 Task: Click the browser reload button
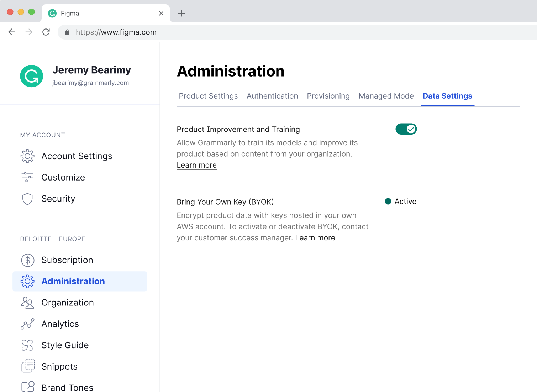46,32
